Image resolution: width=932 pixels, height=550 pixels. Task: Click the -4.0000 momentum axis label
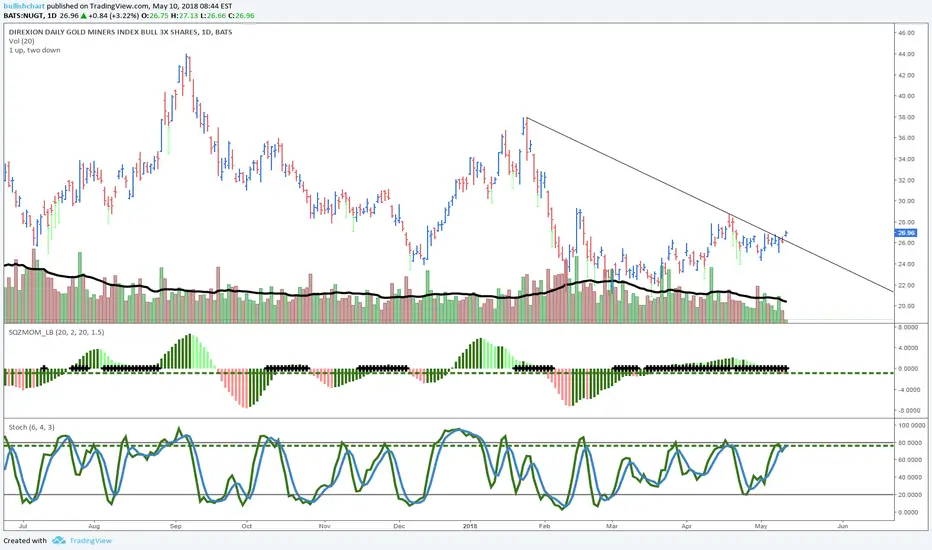[x=908, y=390]
